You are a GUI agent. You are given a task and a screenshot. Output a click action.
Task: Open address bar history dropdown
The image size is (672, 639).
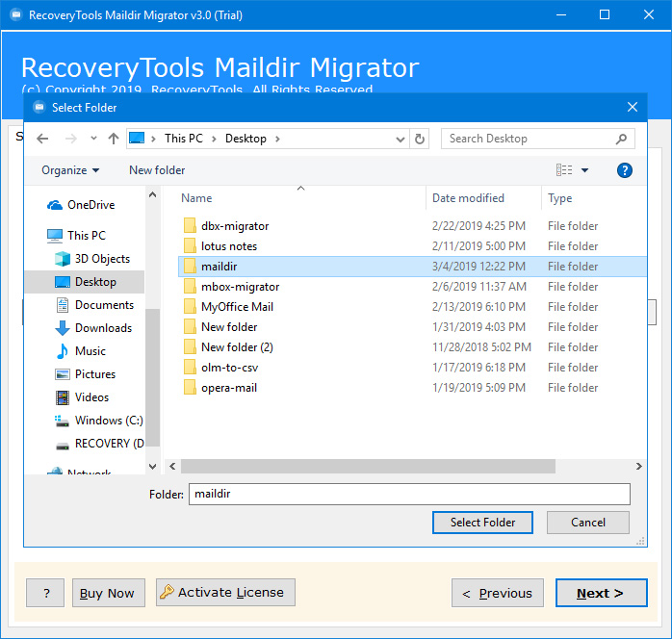tap(400, 140)
